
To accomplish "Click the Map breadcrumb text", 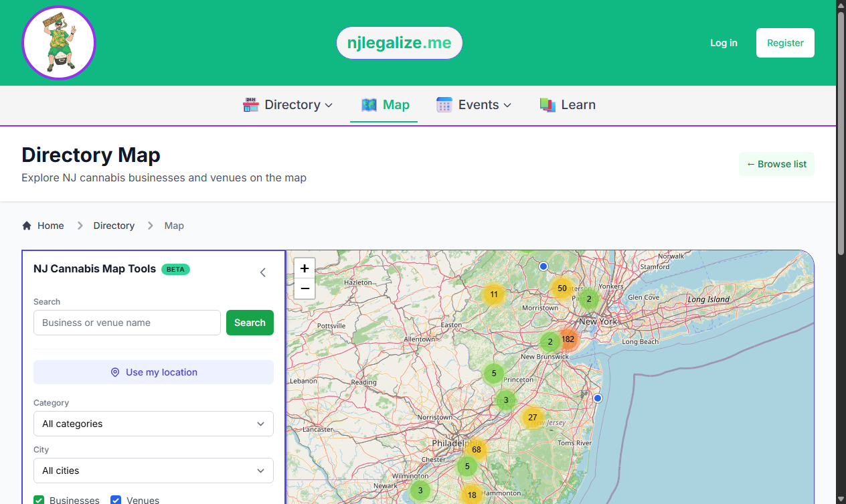I will point(174,226).
